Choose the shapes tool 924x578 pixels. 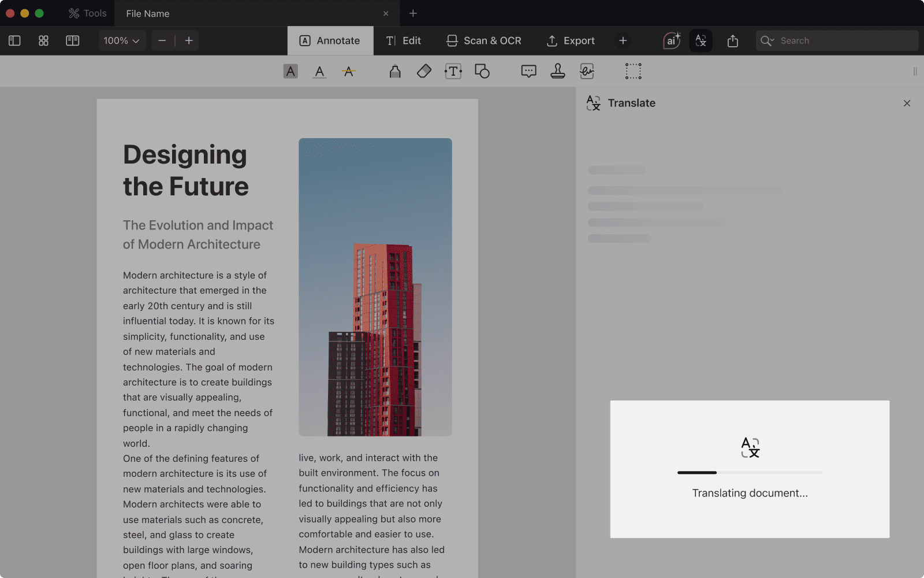(x=482, y=71)
